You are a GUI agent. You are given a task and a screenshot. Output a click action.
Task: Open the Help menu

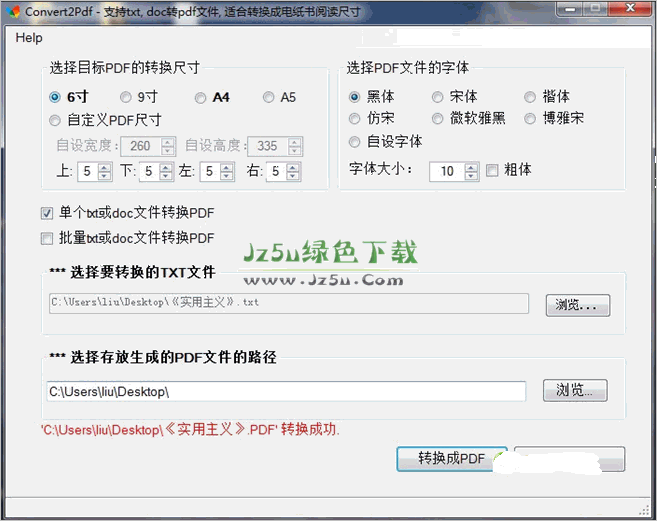tap(29, 38)
